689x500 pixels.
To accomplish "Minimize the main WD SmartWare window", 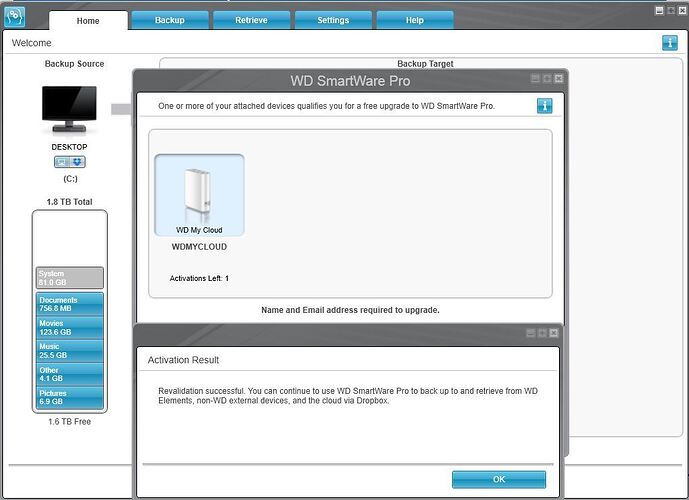I will pyautogui.click(x=659, y=11).
